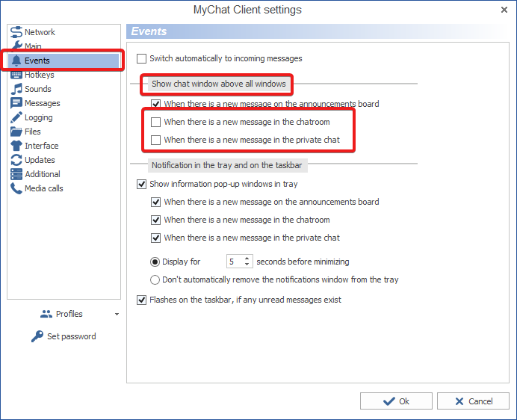Select Don't automatically remove notifications radio button

click(155, 280)
